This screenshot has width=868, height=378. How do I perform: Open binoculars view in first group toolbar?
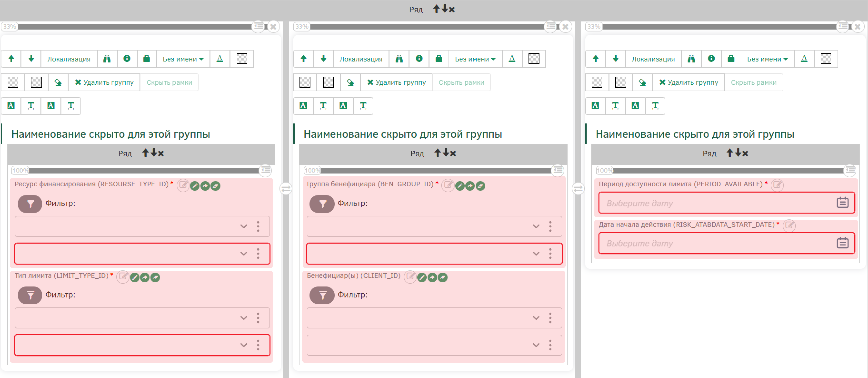coord(107,59)
